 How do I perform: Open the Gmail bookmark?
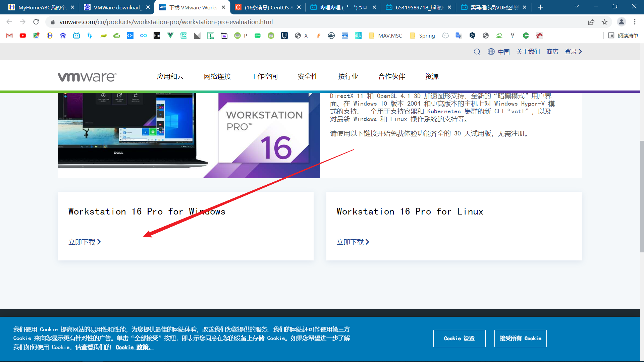(x=9, y=36)
